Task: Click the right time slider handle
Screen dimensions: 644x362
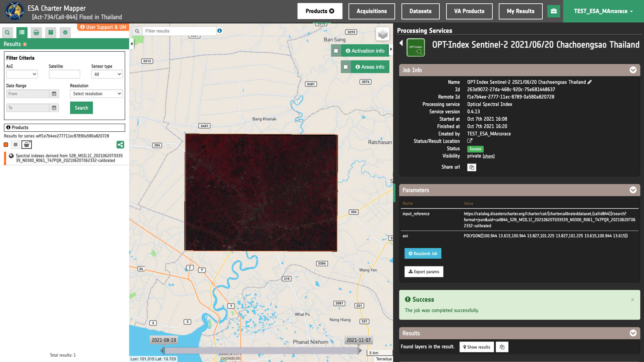Action: coord(360,351)
